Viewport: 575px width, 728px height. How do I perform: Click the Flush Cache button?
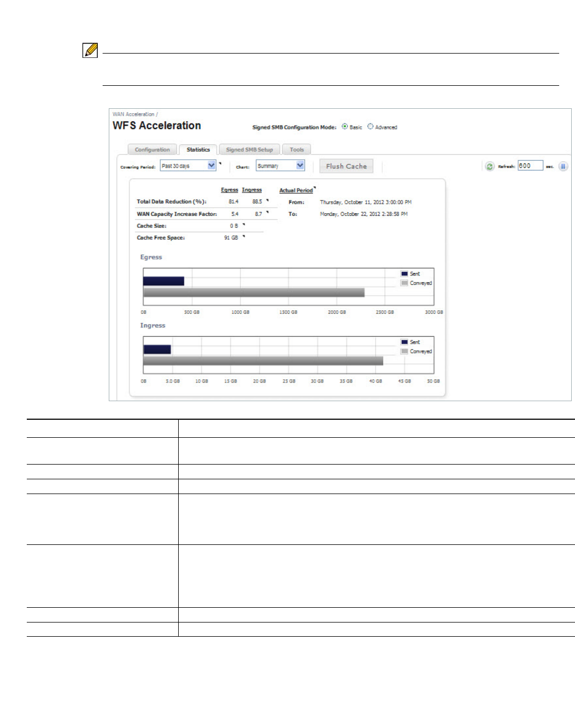(347, 166)
